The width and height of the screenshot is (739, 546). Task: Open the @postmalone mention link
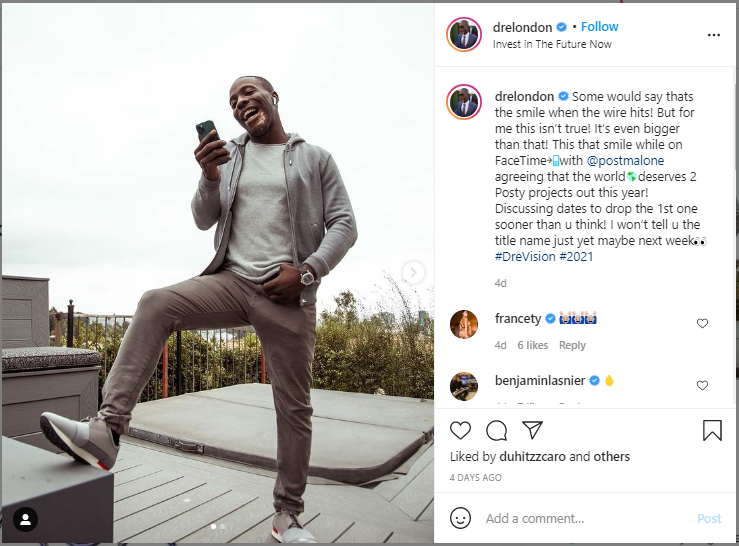tap(625, 160)
